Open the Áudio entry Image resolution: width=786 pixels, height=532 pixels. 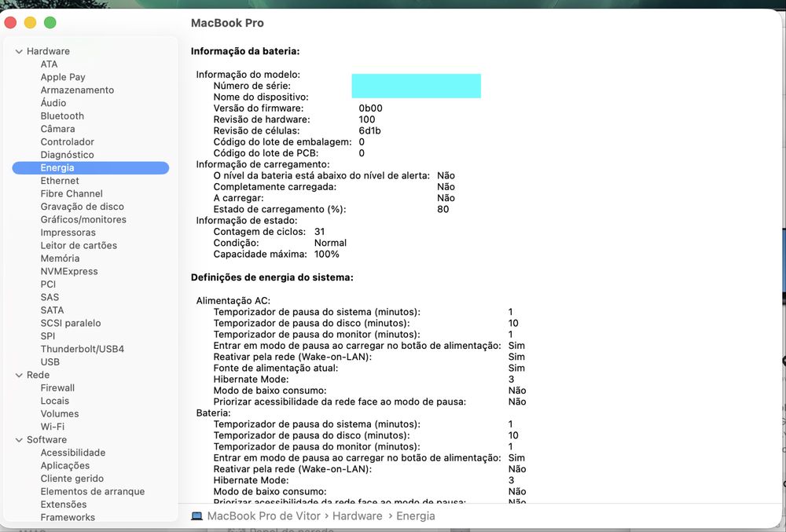pos(53,103)
